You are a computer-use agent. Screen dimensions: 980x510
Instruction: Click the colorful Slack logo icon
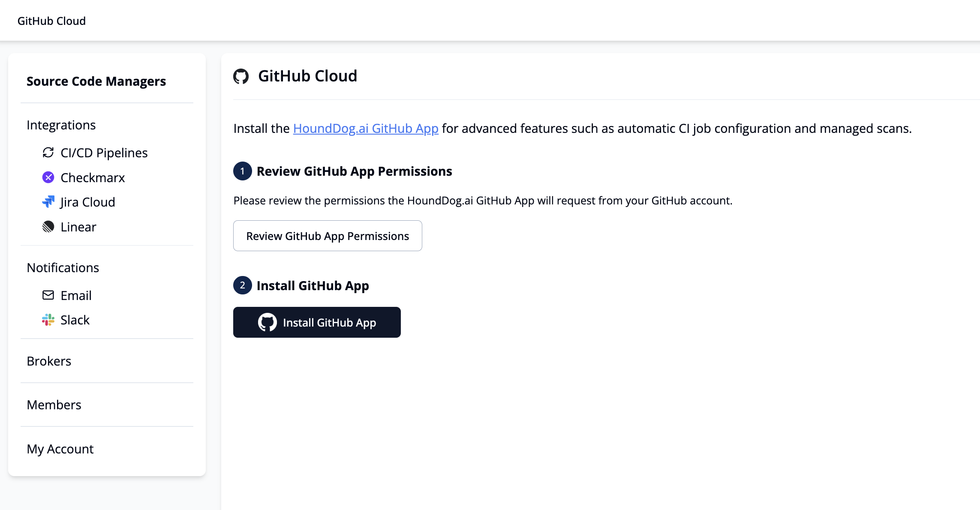(x=48, y=320)
